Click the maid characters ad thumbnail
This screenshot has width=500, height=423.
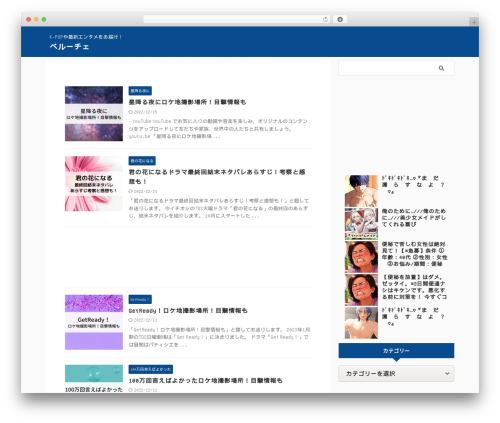pyautogui.click(x=361, y=224)
